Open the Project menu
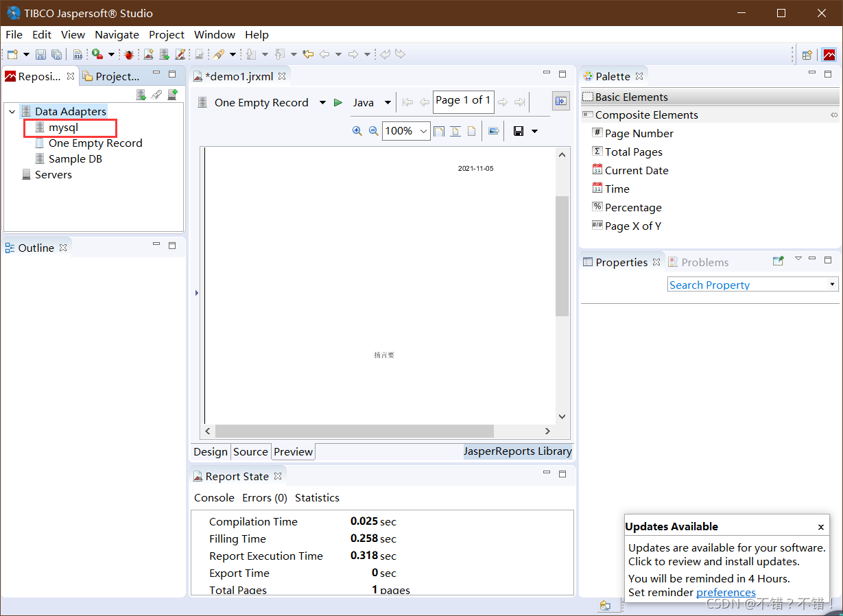The image size is (843, 616). pyautogui.click(x=167, y=34)
